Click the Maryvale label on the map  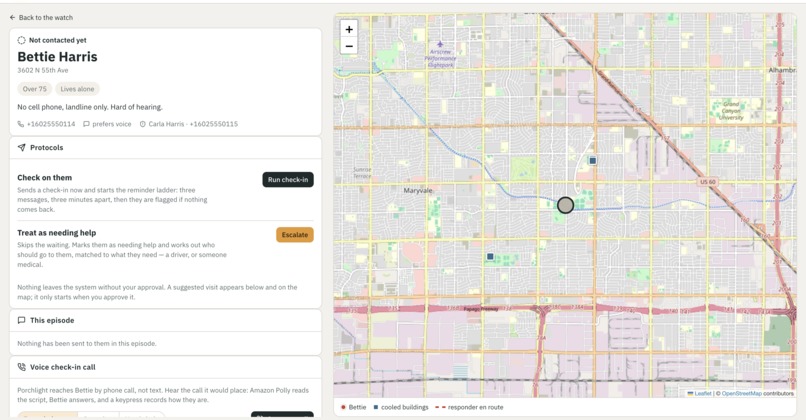tap(418, 191)
